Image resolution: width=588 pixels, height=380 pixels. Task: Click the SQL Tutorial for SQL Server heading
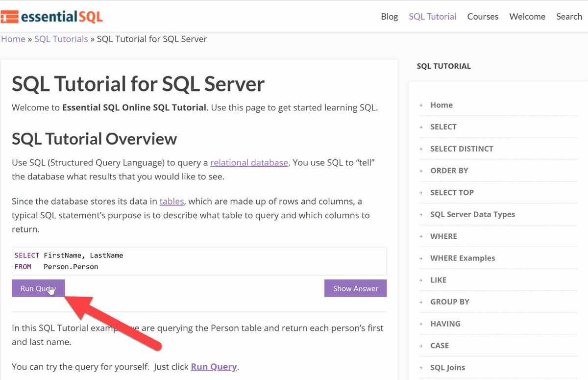click(x=138, y=84)
